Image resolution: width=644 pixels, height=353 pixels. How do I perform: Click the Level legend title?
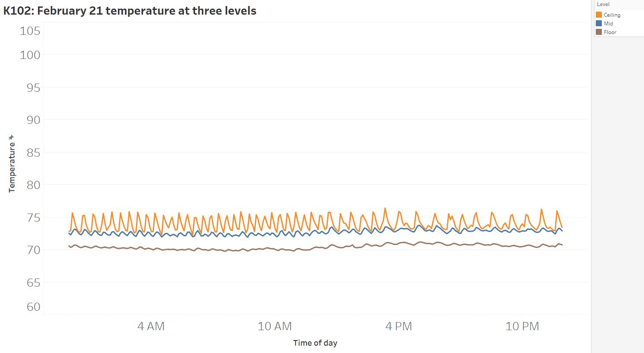pos(603,4)
